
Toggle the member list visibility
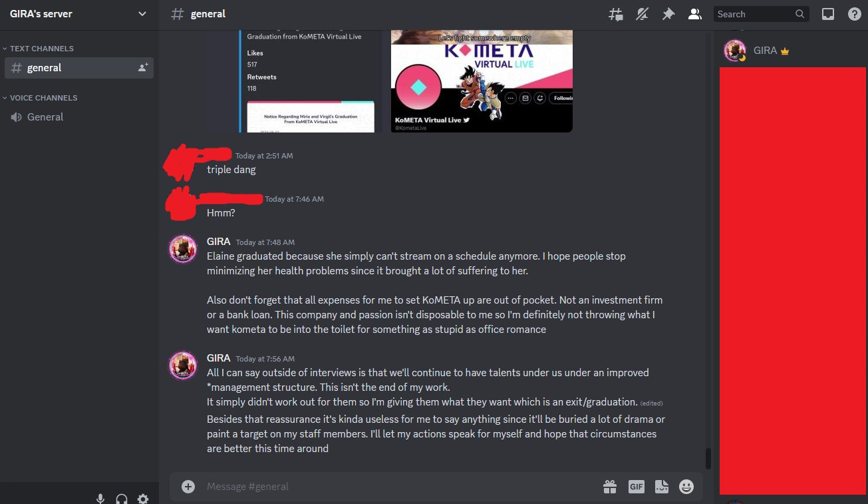tap(695, 14)
